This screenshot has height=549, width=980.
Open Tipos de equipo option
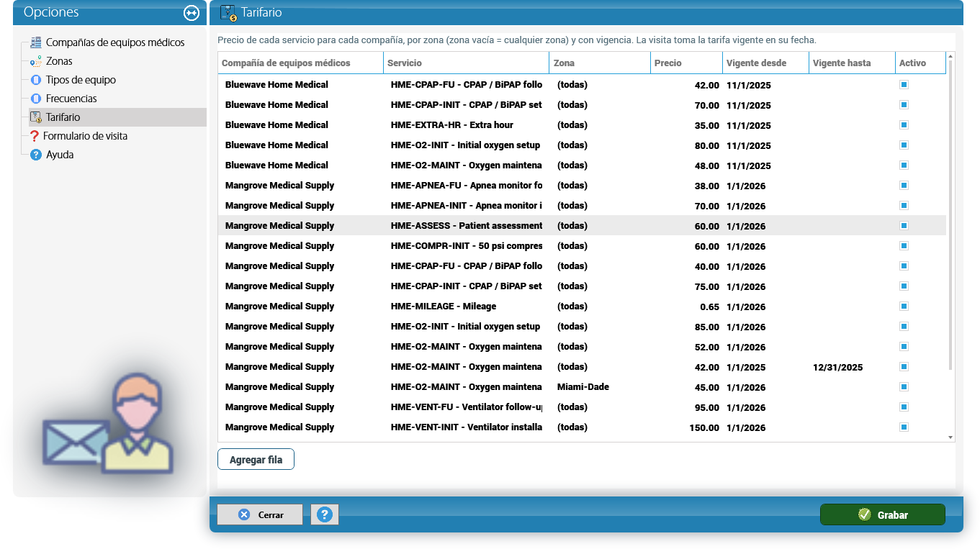click(x=81, y=80)
